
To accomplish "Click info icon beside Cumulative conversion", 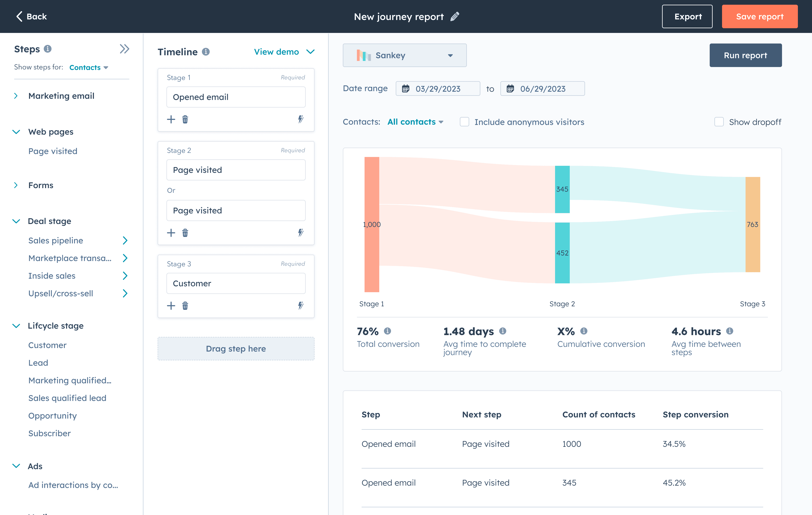I will point(584,331).
